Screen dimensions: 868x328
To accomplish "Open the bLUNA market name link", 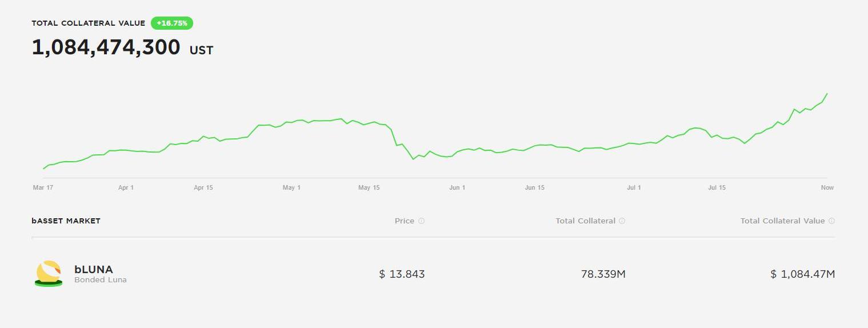I will click(94, 269).
